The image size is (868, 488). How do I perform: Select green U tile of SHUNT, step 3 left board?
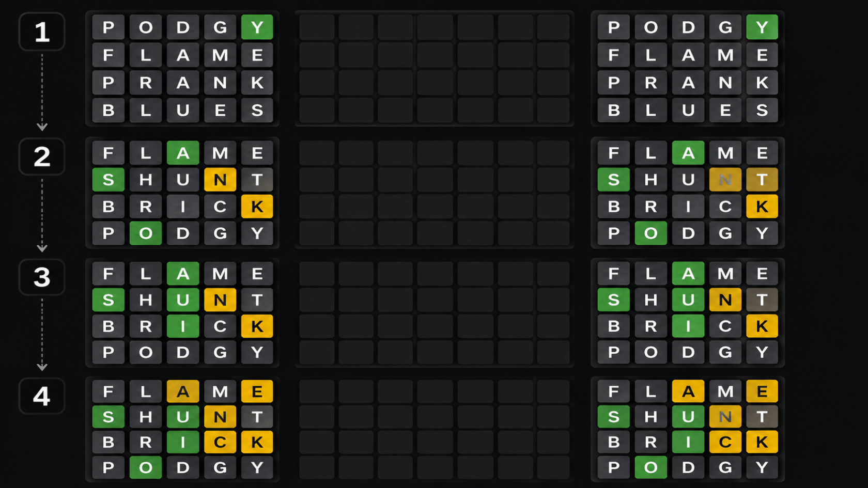(183, 300)
